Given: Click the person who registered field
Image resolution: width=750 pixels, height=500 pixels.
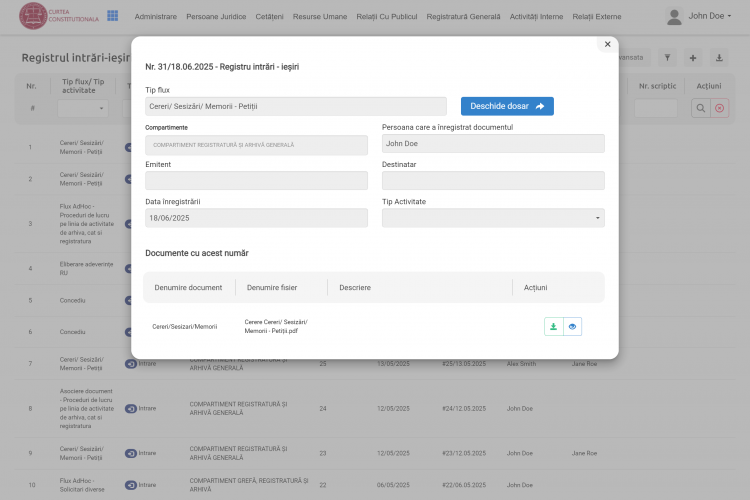Looking at the screenshot, I should (x=493, y=144).
